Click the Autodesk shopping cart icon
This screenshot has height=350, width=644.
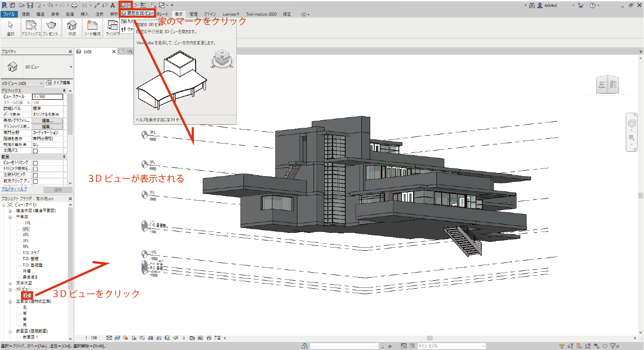581,6
